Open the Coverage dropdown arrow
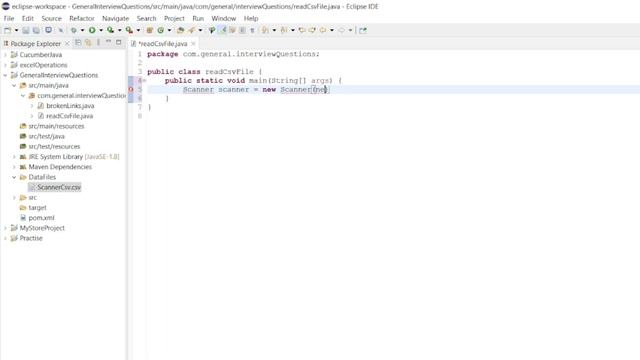The height and width of the screenshot is (360, 640). (120, 30)
